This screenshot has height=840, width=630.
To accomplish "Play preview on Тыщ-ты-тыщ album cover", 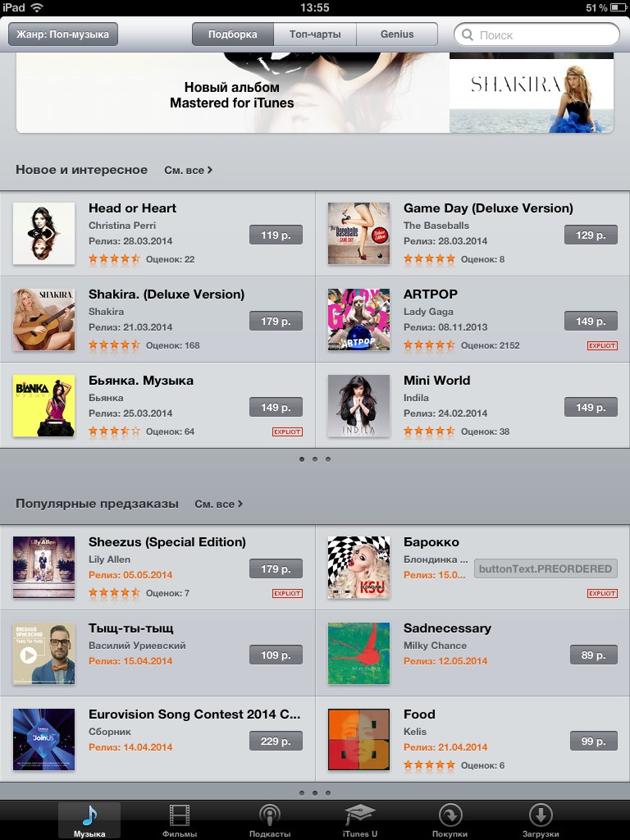I will tap(29, 655).
